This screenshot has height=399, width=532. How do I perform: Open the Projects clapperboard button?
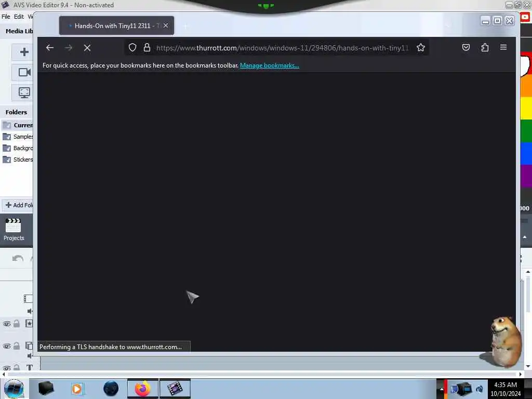(x=14, y=229)
